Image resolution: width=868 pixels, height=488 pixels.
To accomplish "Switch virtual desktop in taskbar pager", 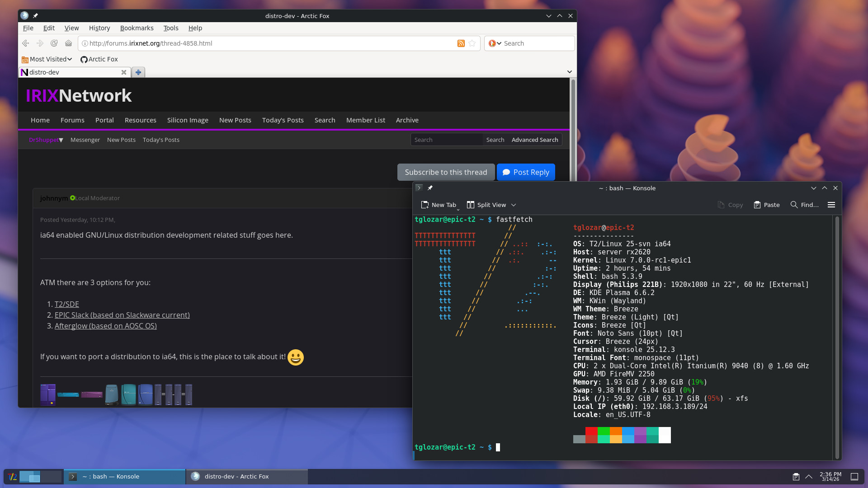I will point(51,477).
